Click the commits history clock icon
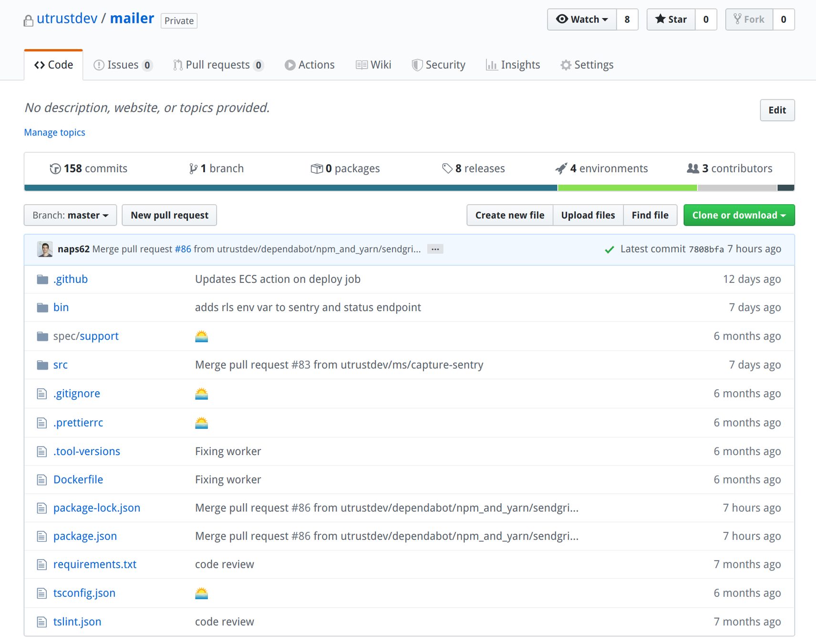This screenshot has height=644, width=816. 55,168
